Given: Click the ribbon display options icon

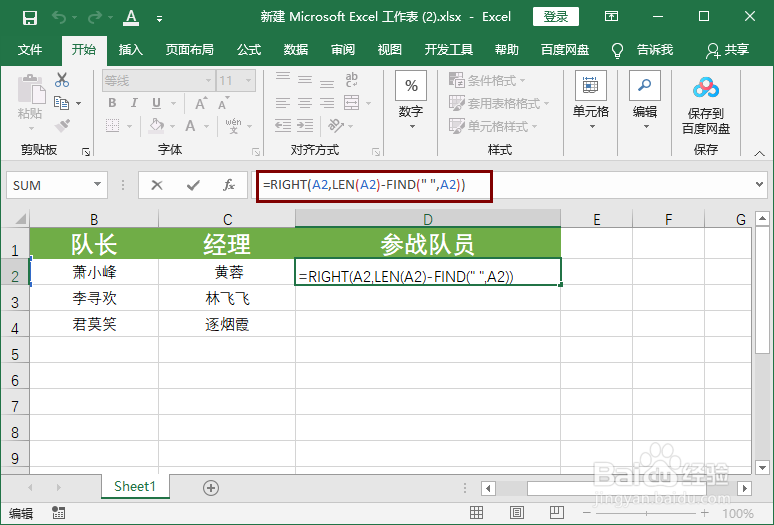Looking at the screenshot, I should pyautogui.click(x=611, y=17).
